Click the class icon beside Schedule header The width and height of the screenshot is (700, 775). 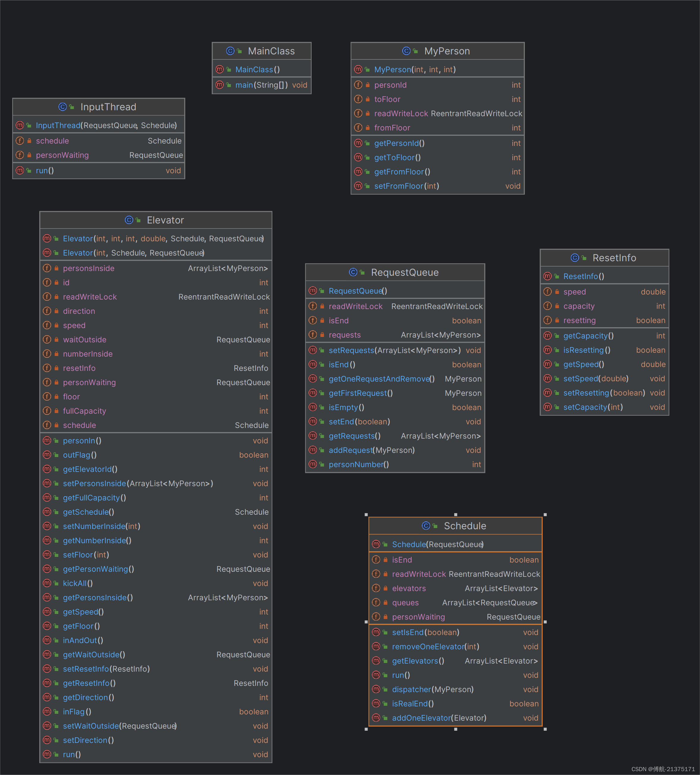tap(426, 525)
